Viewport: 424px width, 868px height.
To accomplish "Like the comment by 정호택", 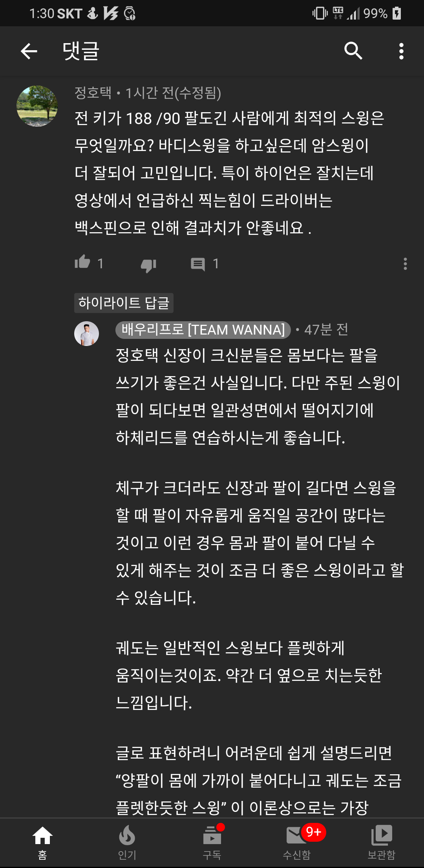I will click(82, 262).
